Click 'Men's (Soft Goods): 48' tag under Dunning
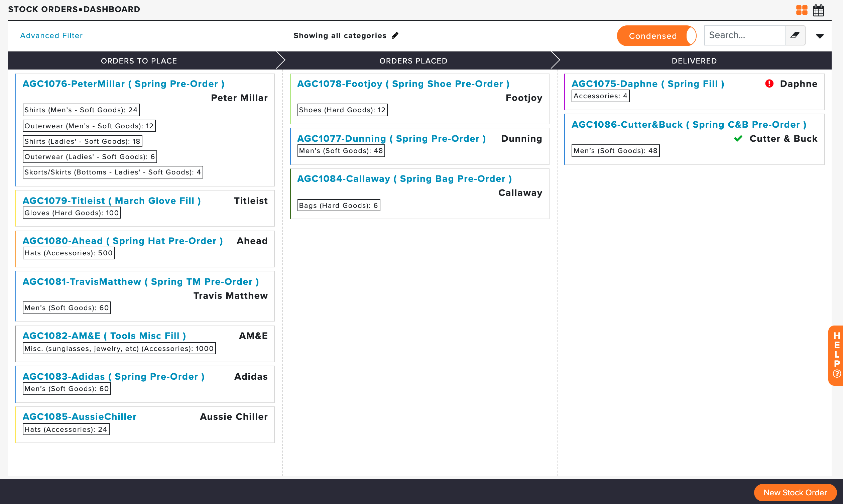This screenshot has width=843, height=504. [x=341, y=151]
